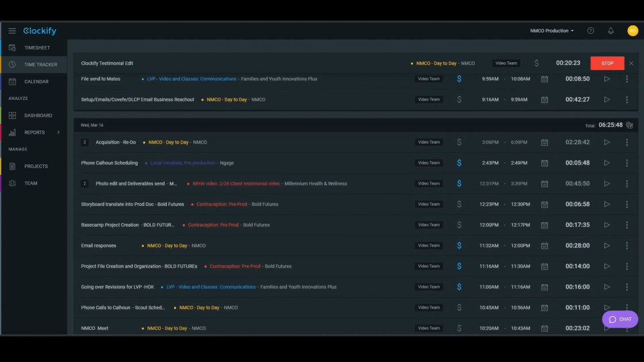Open more options for Project File Creation

(x=627, y=266)
